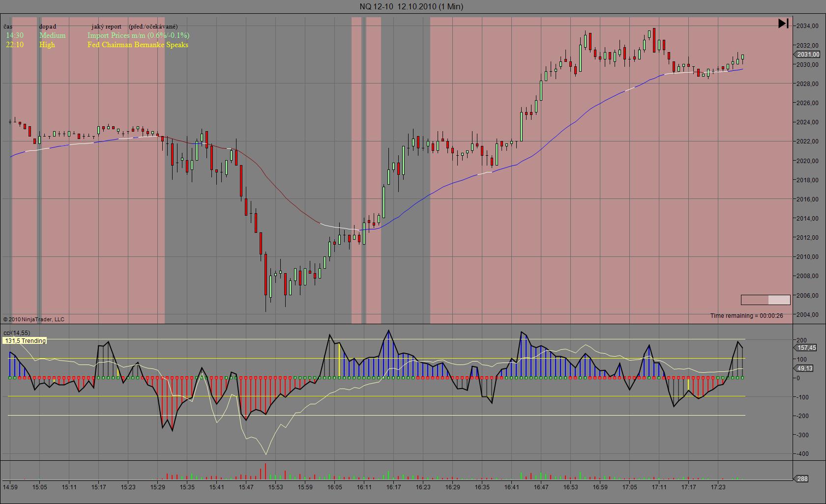This screenshot has height=504, width=826.
Task: Click the 2008,00 price axis label
Action: pos(808,276)
